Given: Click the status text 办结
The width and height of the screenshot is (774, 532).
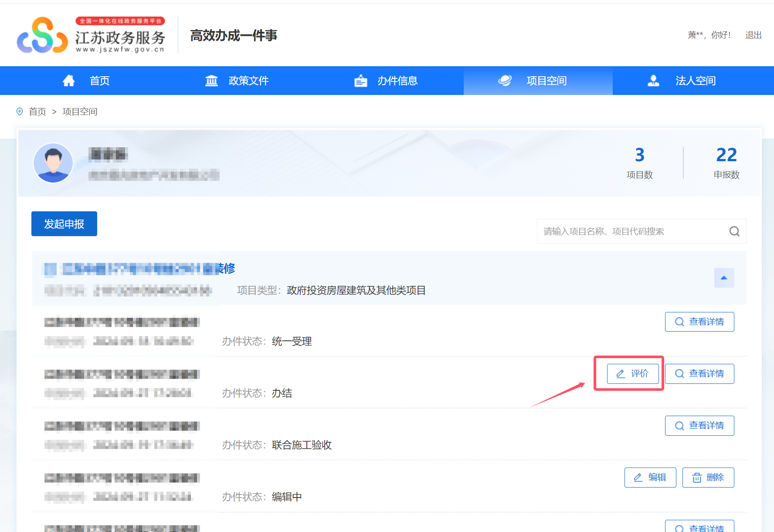Looking at the screenshot, I should (x=282, y=393).
